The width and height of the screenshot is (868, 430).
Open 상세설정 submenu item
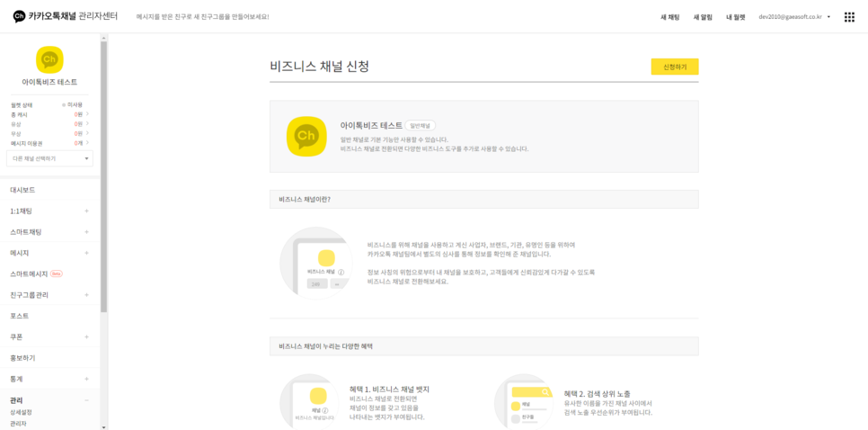(21, 412)
